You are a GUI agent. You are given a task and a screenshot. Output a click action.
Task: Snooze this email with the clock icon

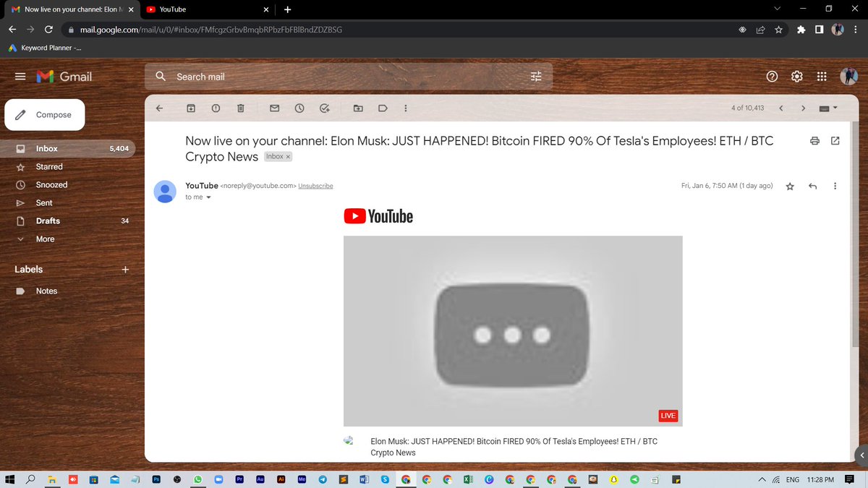click(299, 108)
